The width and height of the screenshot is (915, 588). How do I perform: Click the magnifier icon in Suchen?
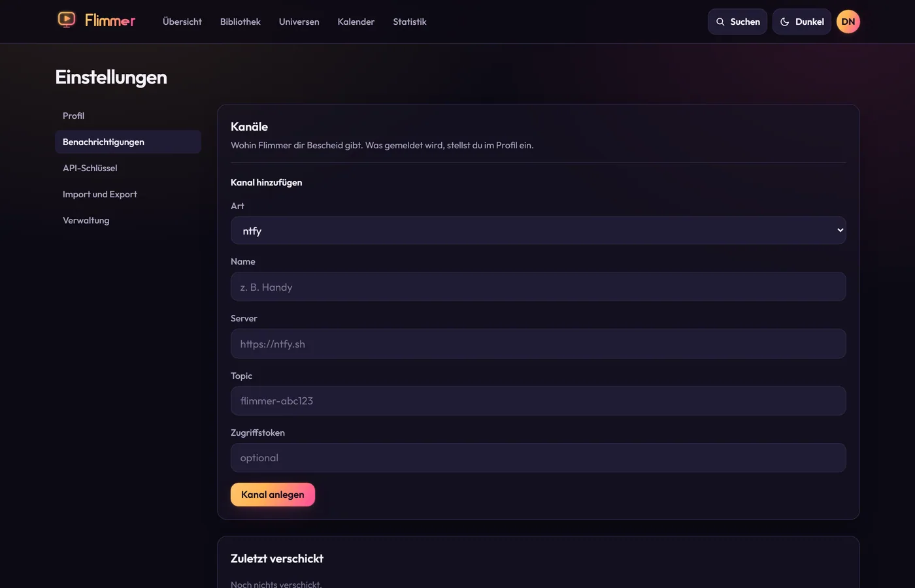[x=720, y=22]
